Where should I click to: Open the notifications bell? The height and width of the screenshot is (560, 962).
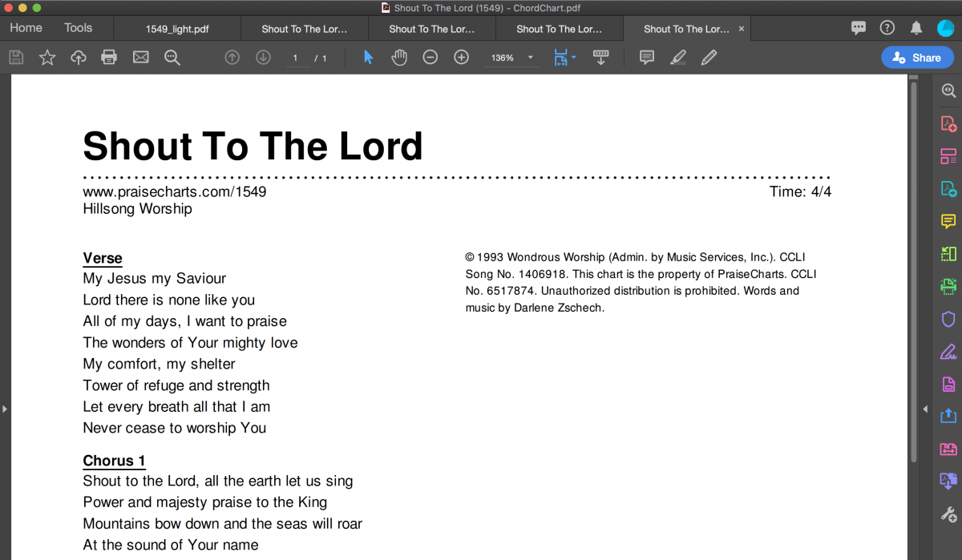coord(916,28)
